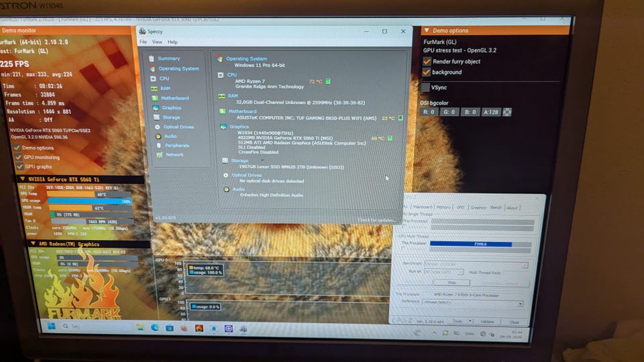This screenshot has width=644, height=362.
Task: Open the View menu in Speccy
Action: (x=157, y=42)
